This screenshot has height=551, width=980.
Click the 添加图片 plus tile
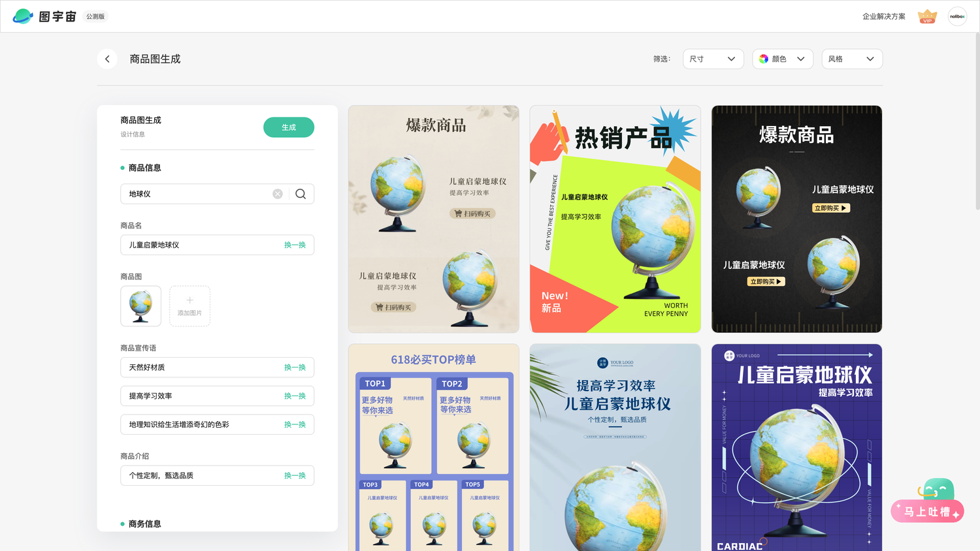point(189,306)
